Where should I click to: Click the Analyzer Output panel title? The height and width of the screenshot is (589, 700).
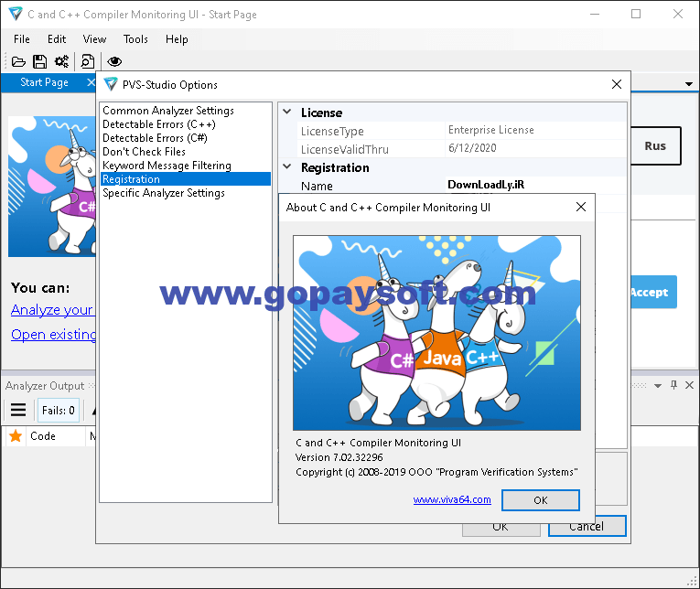pos(45,386)
